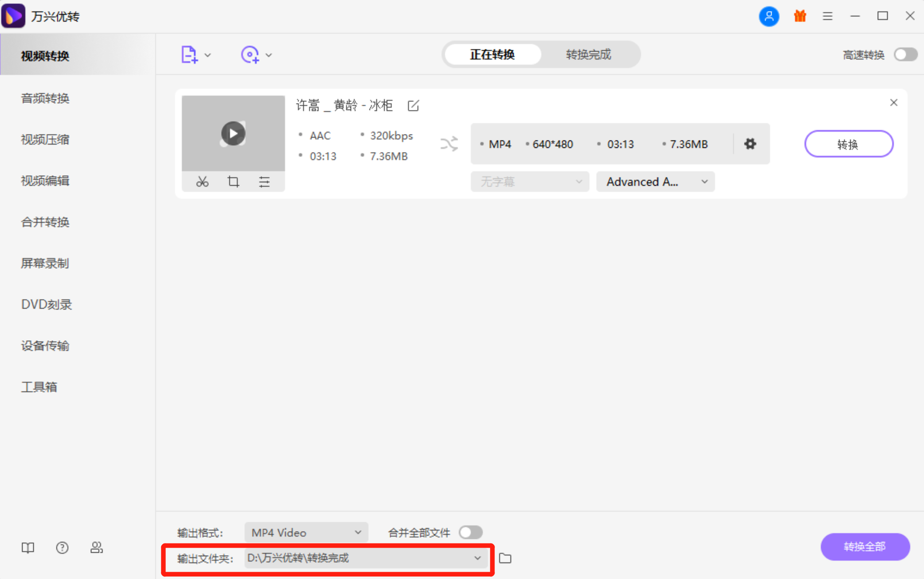Click the orange gift icon
Screen dimensions: 924x579
tap(800, 16)
